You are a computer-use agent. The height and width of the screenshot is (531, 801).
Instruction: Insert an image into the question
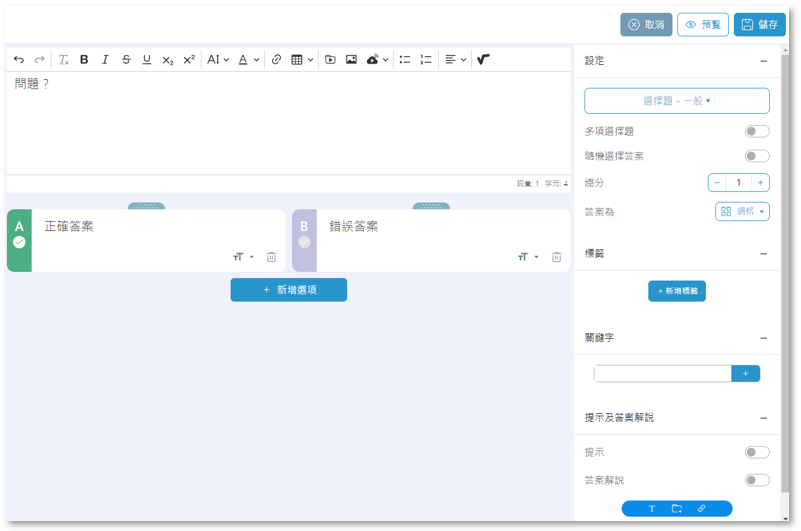click(x=351, y=60)
